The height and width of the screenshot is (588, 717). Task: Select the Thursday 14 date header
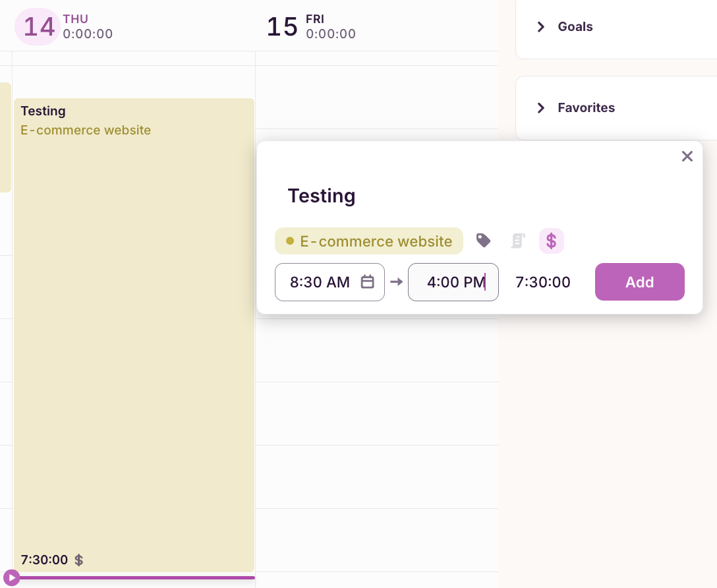(x=38, y=27)
